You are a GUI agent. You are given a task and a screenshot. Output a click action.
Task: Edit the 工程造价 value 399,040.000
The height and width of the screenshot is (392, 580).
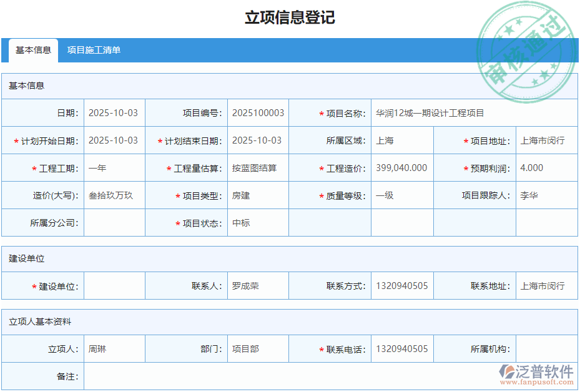click(402, 167)
